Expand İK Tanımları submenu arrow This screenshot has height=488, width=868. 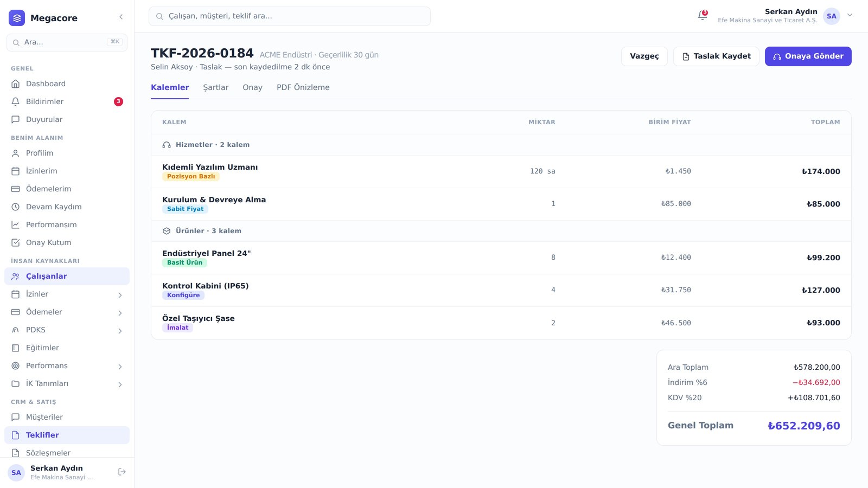tap(120, 384)
